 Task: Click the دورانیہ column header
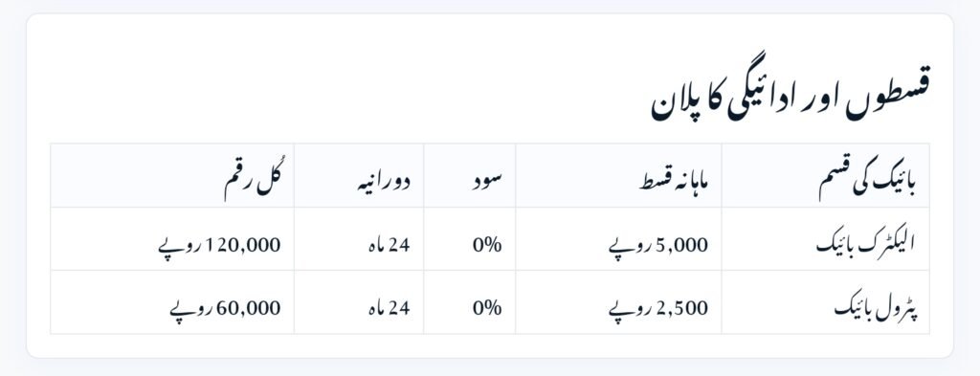click(359, 175)
